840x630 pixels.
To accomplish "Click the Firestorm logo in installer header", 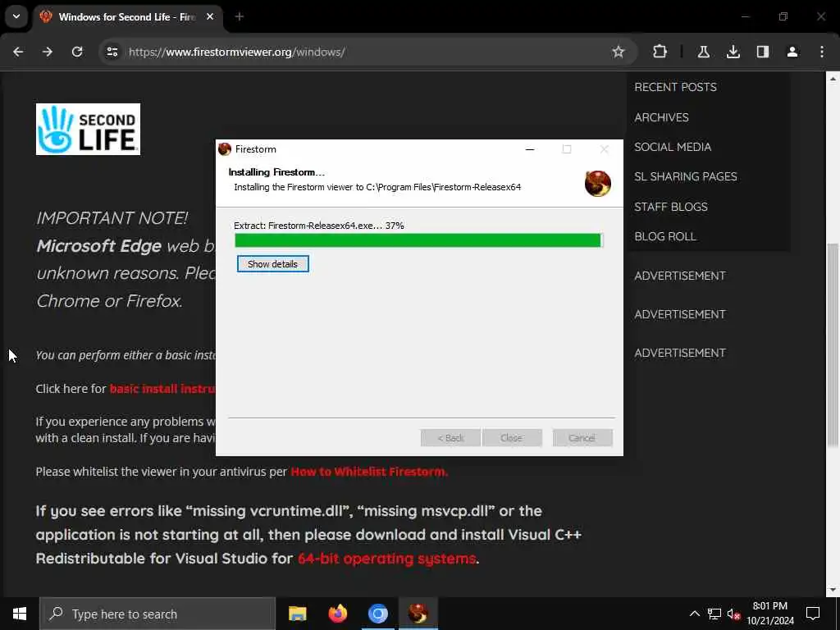I will point(597,183).
